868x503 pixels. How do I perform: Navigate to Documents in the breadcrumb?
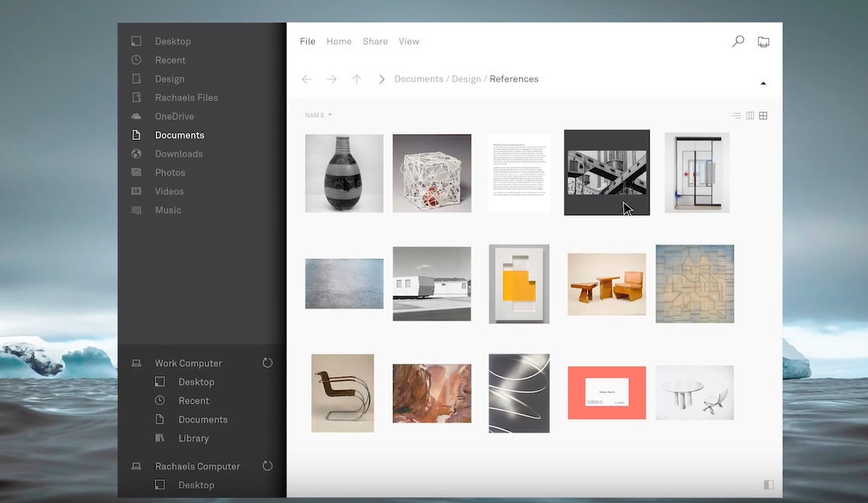(419, 79)
